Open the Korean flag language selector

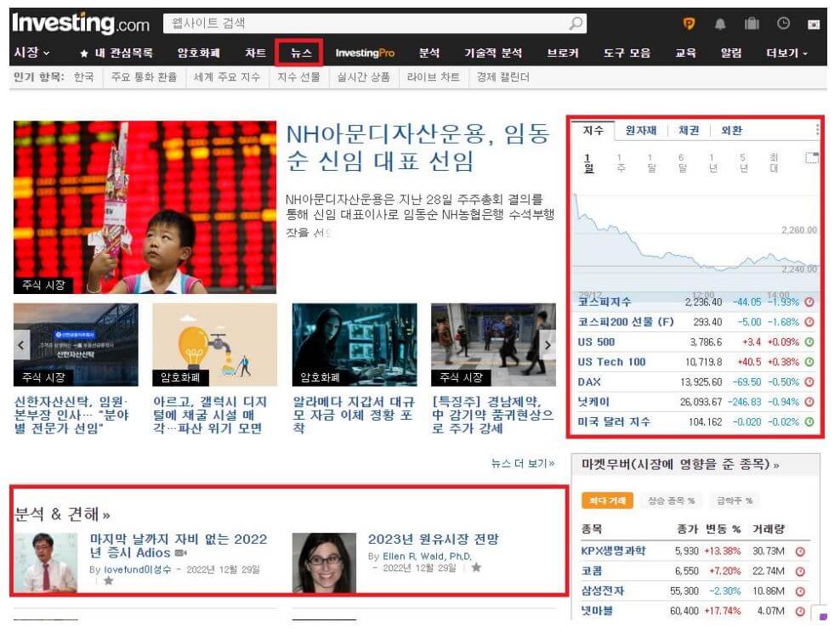[x=814, y=24]
